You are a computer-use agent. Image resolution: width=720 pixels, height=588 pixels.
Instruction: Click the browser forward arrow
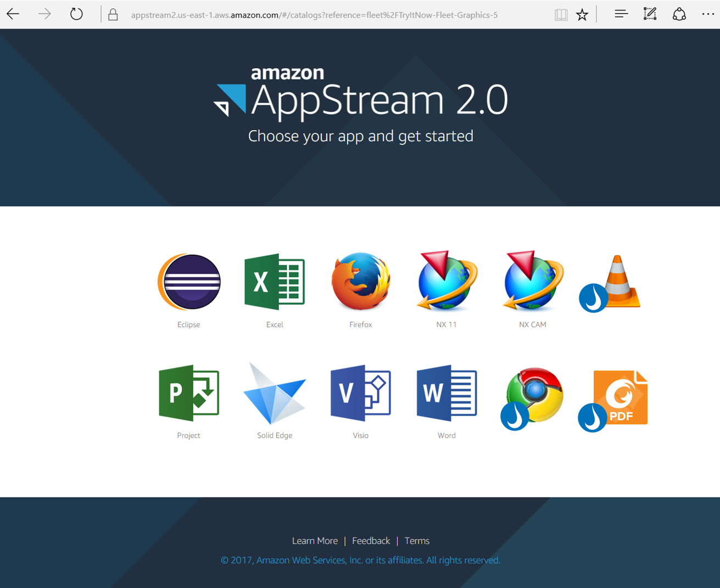click(44, 14)
